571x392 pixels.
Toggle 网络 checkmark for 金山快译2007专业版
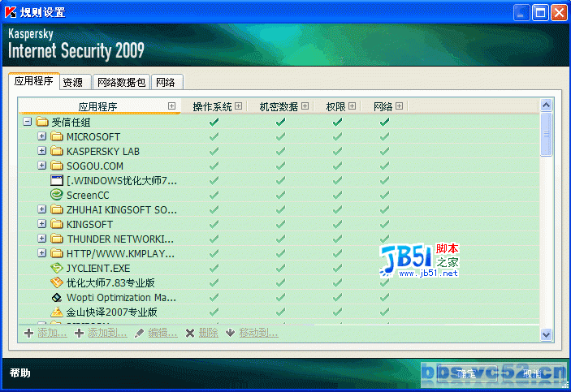pos(384,312)
